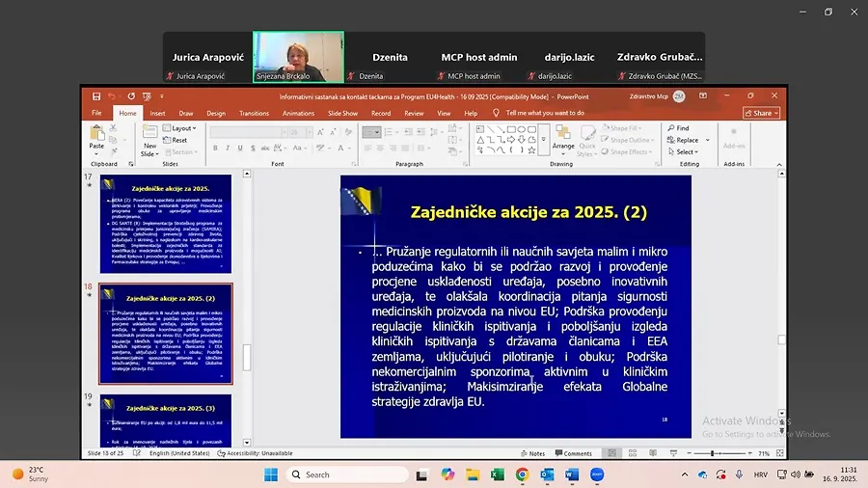Switch to Slide Sorter view

[x=632, y=453]
